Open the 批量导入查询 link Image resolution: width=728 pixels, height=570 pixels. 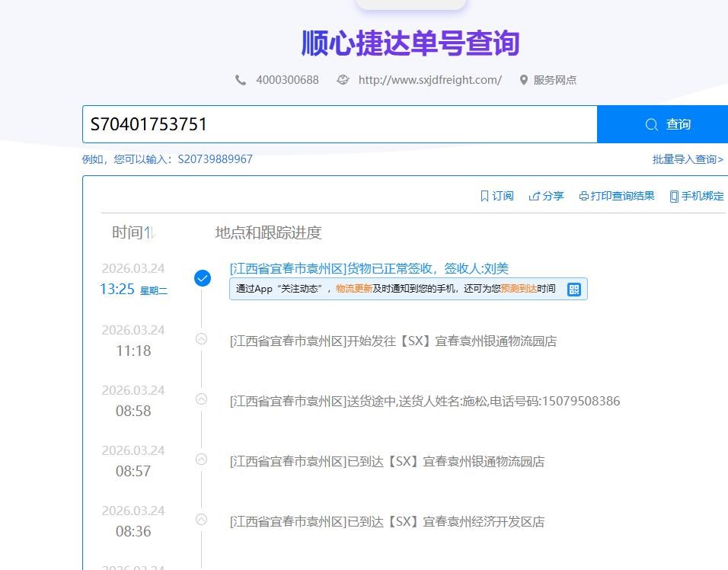pyautogui.click(x=687, y=159)
